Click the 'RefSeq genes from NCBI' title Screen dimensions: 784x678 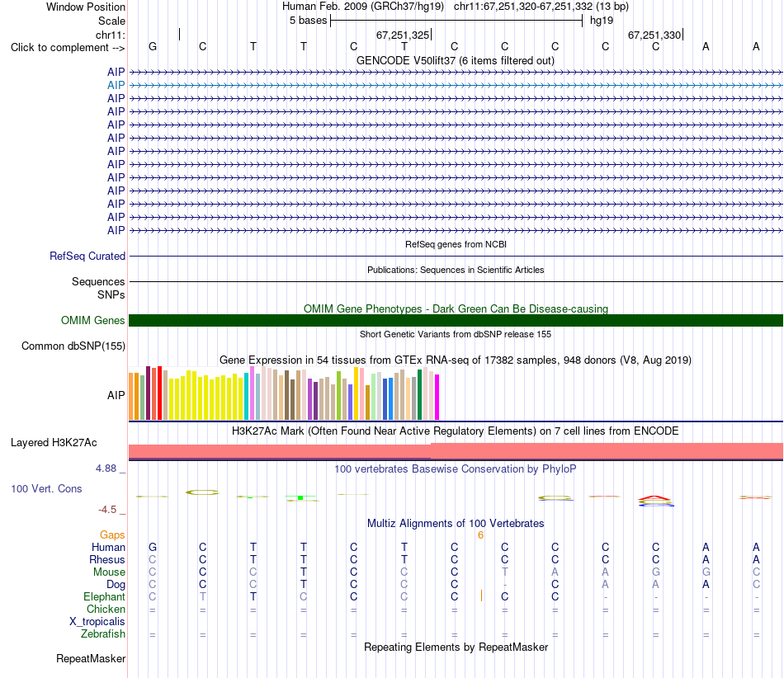[x=456, y=244]
